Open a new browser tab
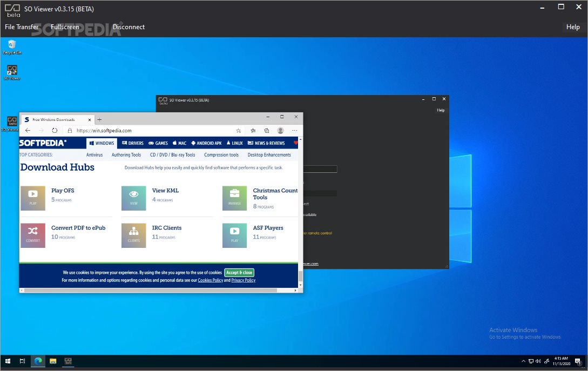Image resolution: width=588 pixels, height=371 pixels. [99, 120]
